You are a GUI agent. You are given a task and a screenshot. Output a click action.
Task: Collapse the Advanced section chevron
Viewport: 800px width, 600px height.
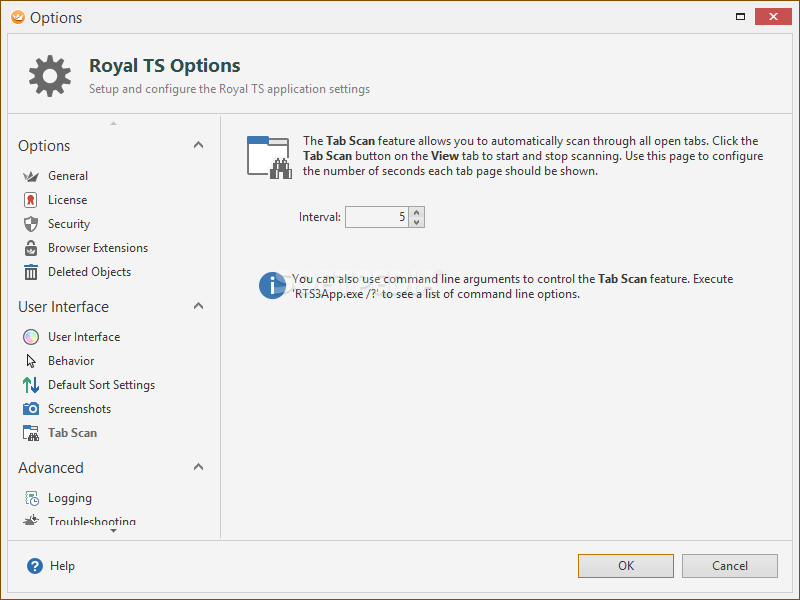[x=198, y=467]
